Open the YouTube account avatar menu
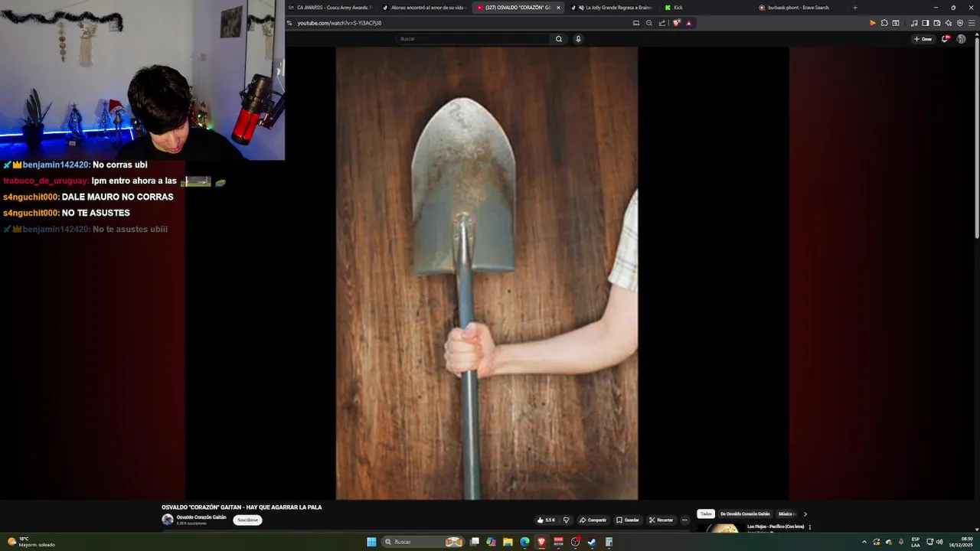 click(x=962, y=39)
